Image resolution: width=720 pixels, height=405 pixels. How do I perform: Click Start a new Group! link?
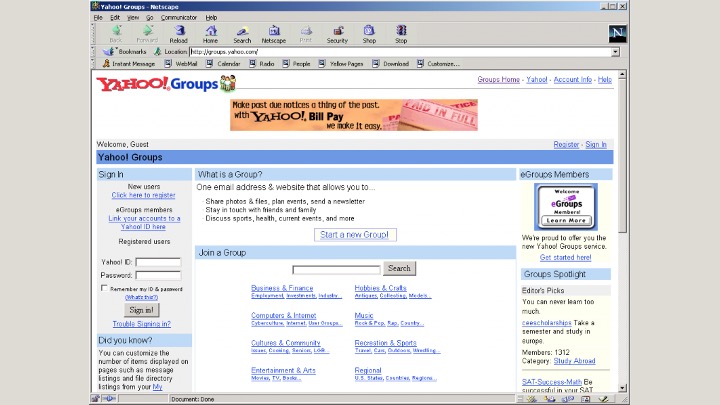[355, 235]
